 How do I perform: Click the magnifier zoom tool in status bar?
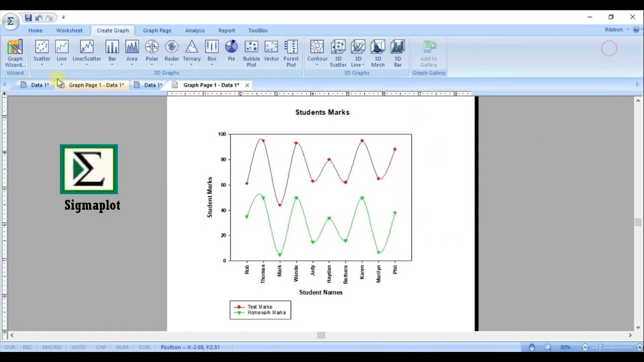point(548,347)
